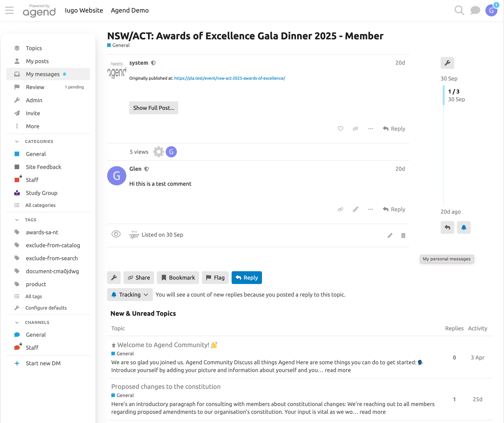The width and height of the screenshot is (504, 423).
Task: Edit Glen's comment with the pencil icon
Action: pos(356,209)
